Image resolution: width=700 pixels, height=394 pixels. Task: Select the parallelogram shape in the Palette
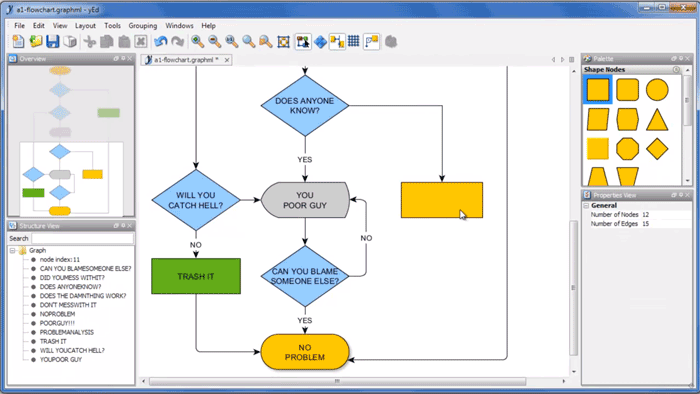(x=597, y=120)
